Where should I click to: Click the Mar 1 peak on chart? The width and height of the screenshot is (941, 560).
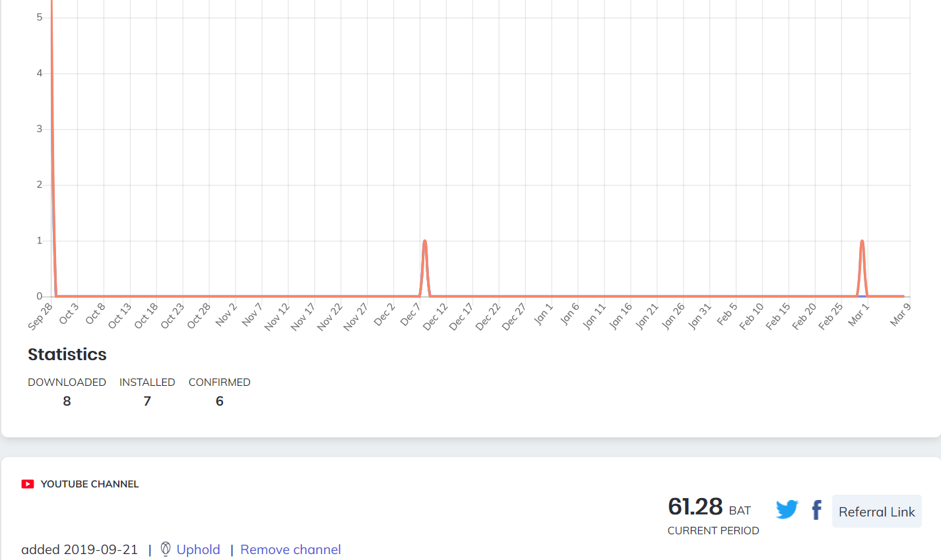(862, 241)
